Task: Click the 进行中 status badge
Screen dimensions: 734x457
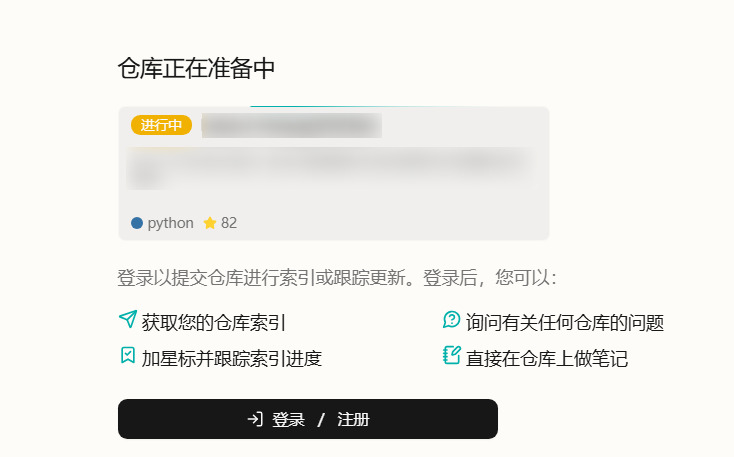Action: (x=161, y=125)
